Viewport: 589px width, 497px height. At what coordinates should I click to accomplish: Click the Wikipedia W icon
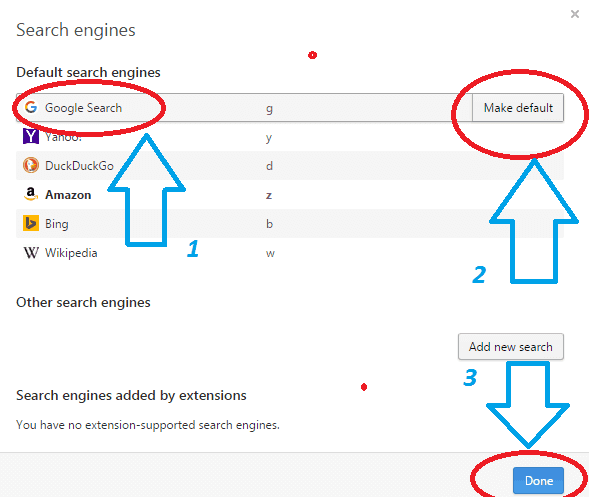click(x=31, y=252)
